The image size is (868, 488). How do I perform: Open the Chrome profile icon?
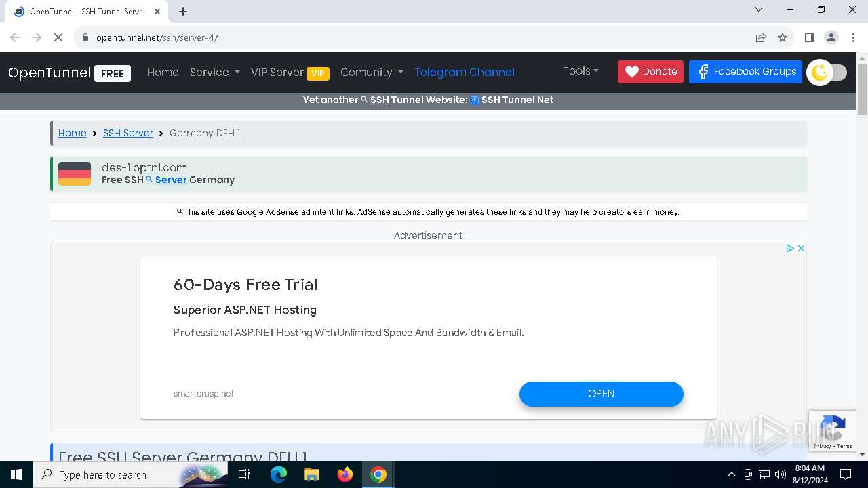click(831, 37)
